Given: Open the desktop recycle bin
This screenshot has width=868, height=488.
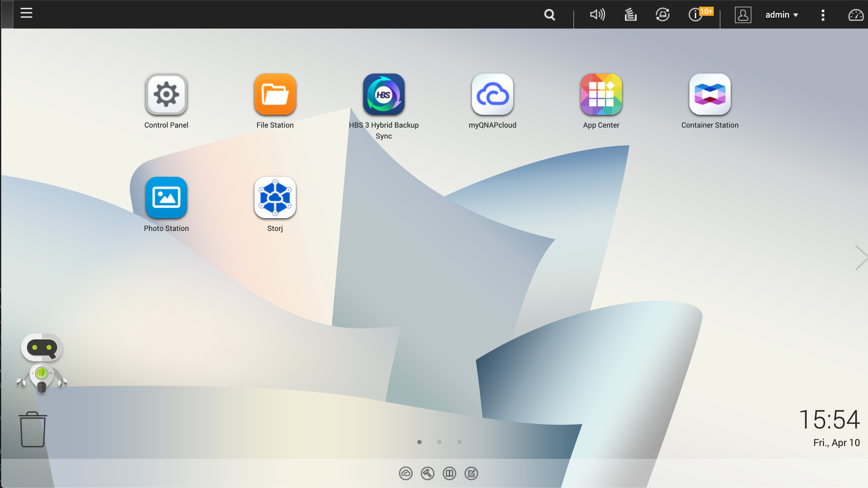Looking at the screenshot, I should (x=33, y=429).
